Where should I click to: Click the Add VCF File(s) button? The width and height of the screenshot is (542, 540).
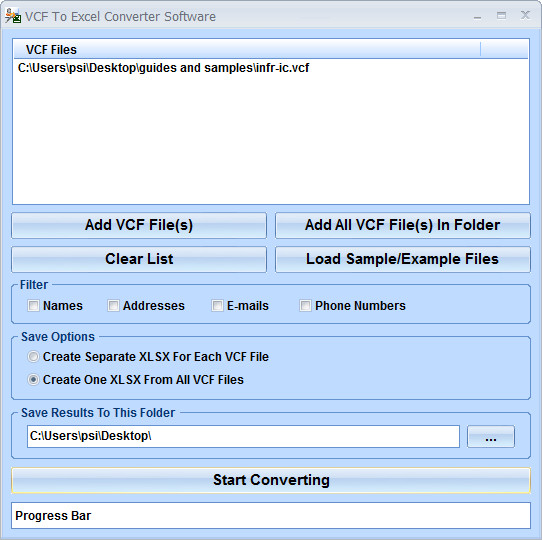[139, 225]
